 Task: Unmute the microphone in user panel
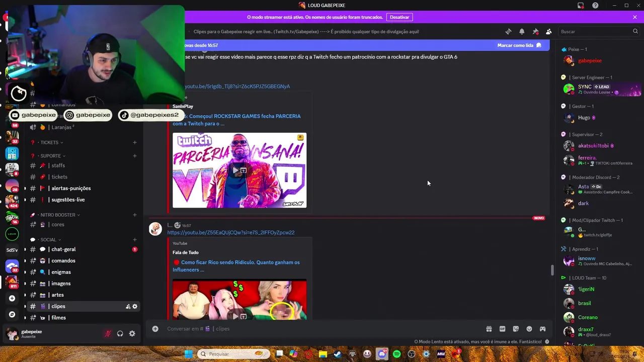click(x=108, y=333)
